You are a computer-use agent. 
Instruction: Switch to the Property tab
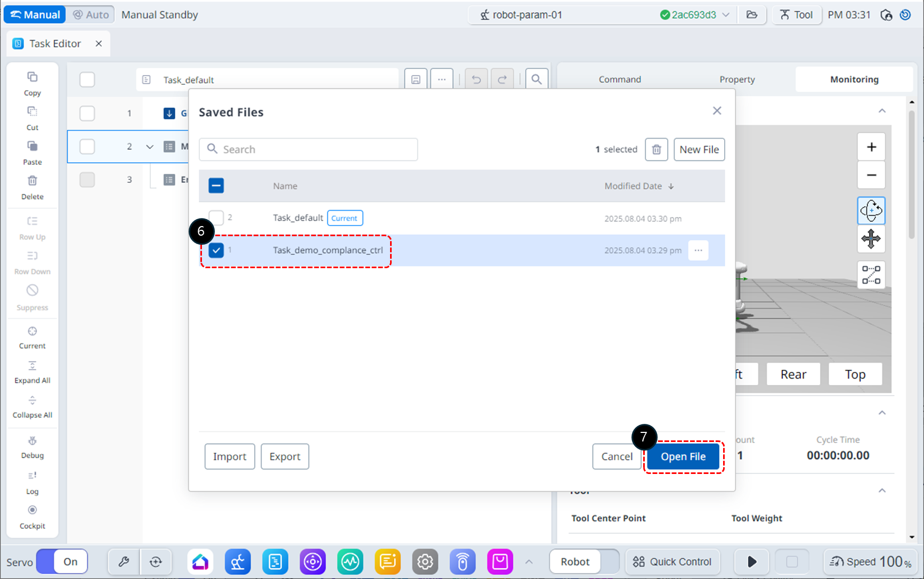[737, 79]
